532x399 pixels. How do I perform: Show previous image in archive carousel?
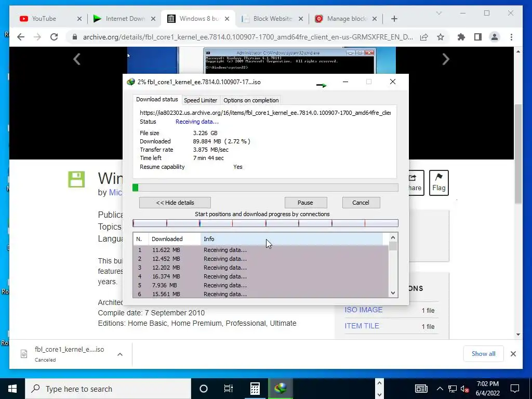(77, 59)
